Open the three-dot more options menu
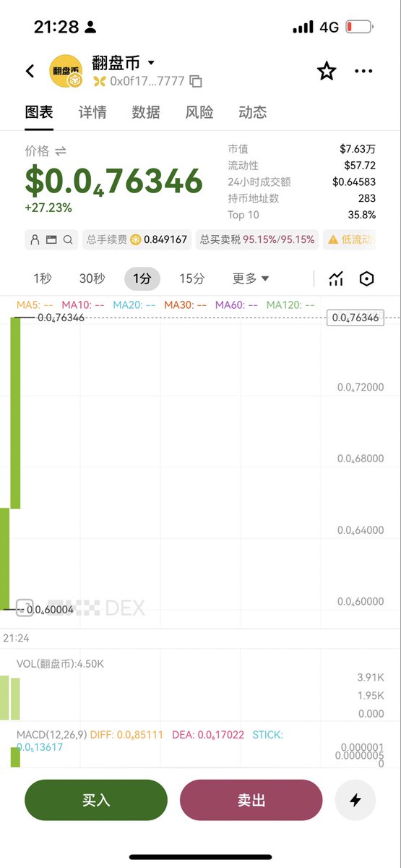The image size is (401, 868). coord(363,71)
